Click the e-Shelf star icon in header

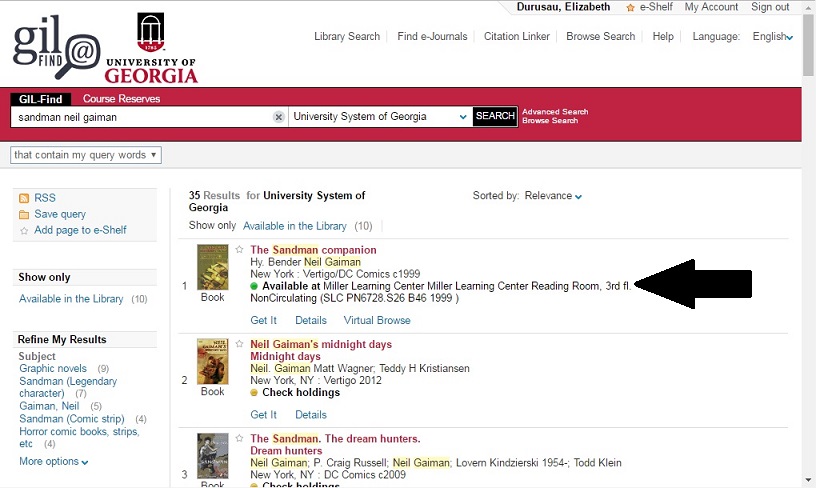pyautogui.click(x=631, y=8)
